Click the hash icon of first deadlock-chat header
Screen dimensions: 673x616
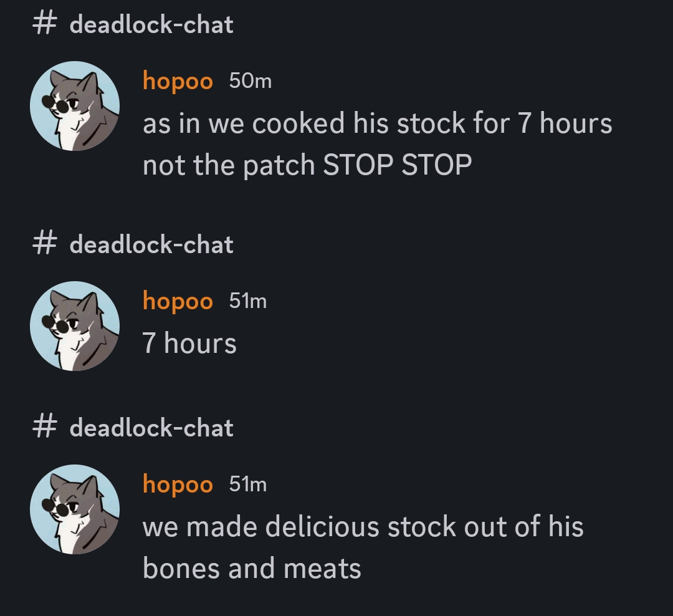[44, 24]
